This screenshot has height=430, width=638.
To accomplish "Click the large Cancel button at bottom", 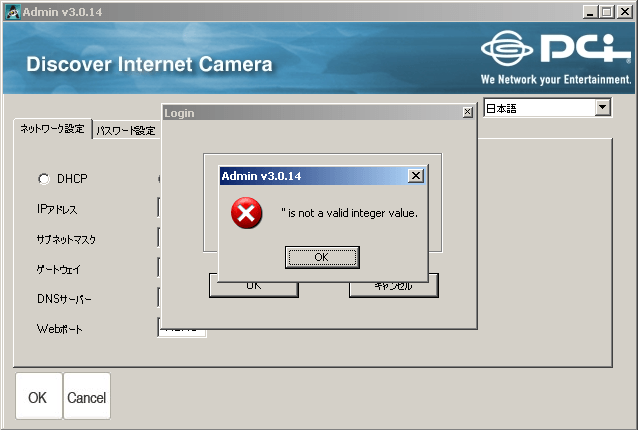I will (x=87, y=396).
